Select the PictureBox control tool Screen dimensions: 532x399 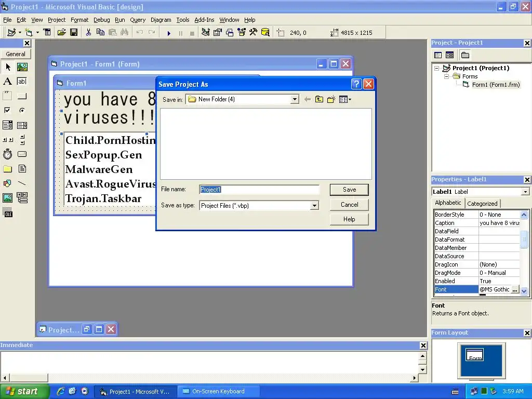point(22,67)
